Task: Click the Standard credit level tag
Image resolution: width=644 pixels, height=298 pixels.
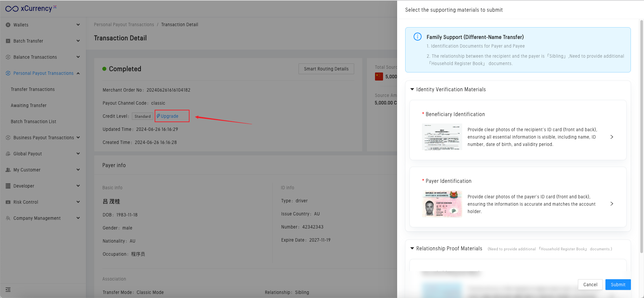Action: [143, 116]
